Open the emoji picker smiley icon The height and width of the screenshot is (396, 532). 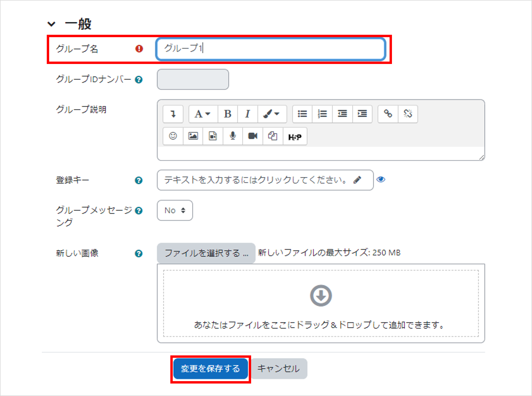tap(173, 136)
